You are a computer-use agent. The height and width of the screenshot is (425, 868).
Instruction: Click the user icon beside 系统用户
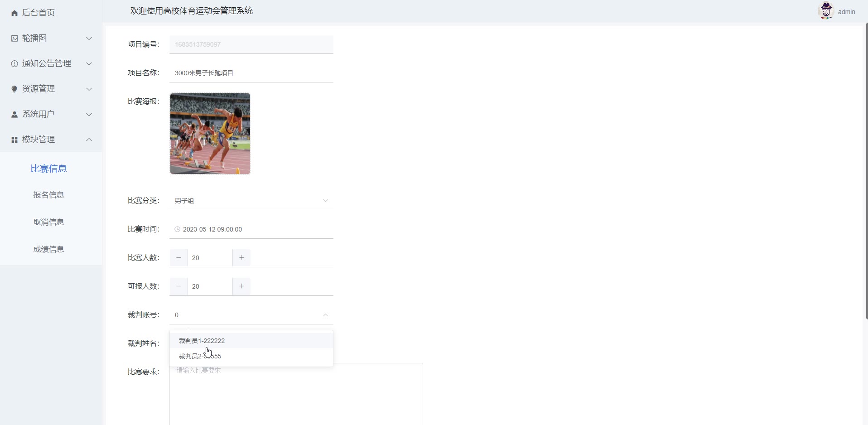pyautogui.click(x=14, y=115)
